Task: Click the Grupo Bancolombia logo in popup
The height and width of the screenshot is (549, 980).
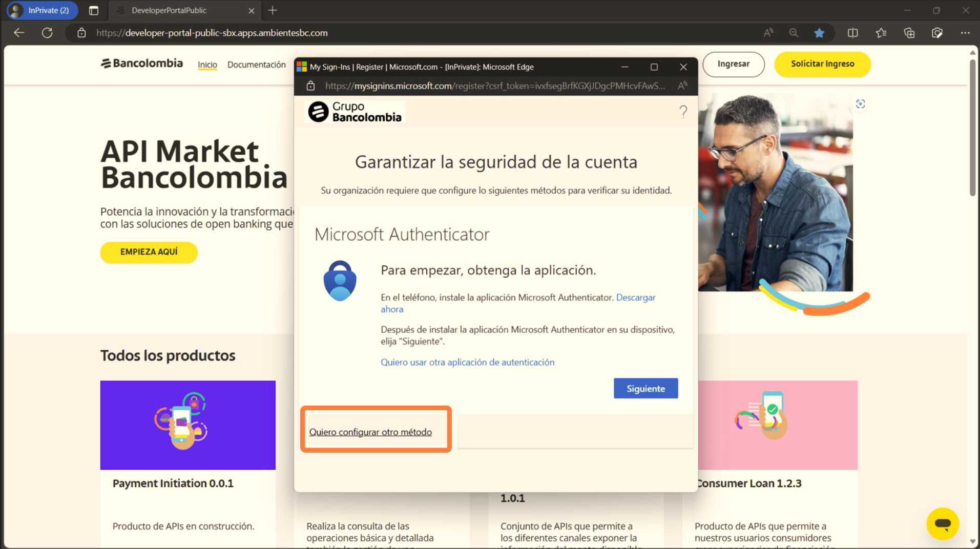Action: (355, 112)
